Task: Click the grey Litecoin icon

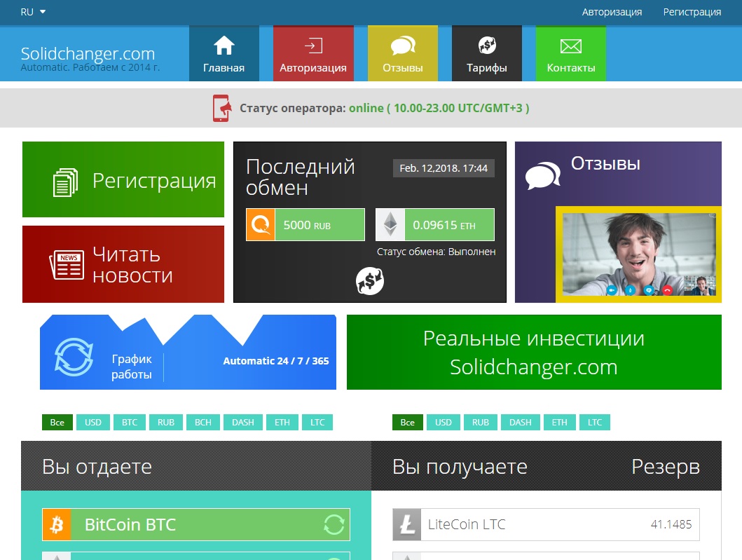Action: (407, 524)
